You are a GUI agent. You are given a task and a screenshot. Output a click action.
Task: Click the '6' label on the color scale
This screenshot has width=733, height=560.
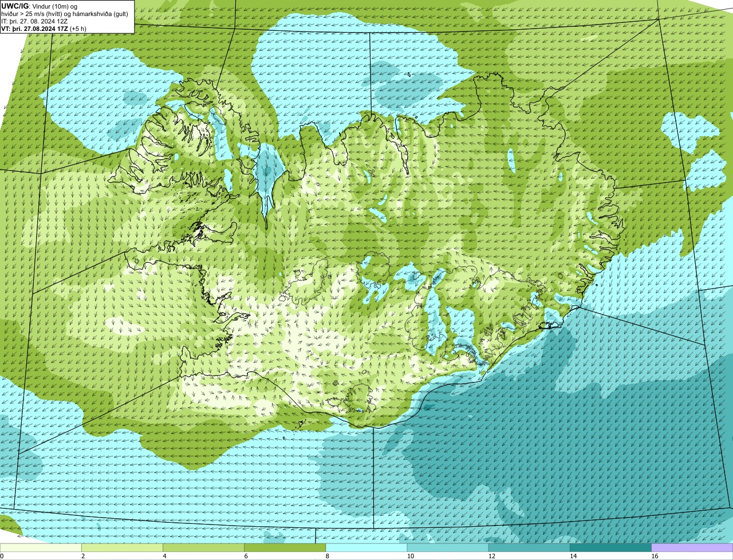[246, 556]
